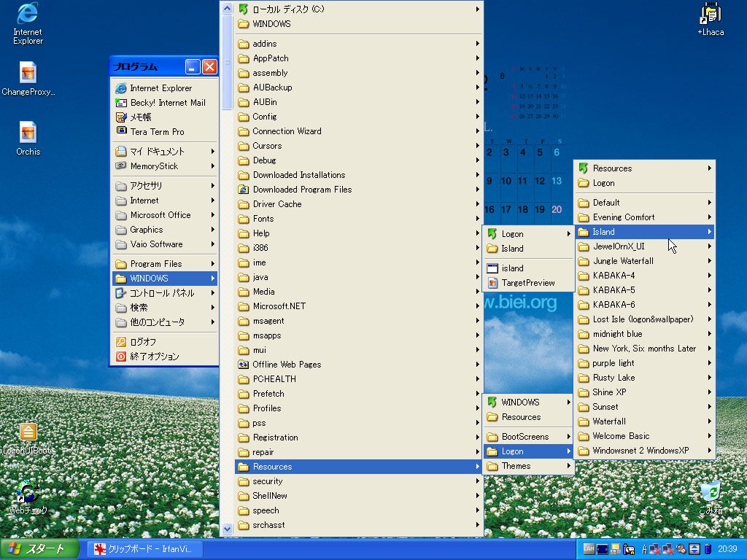Launch Becky! Internet Mail
This screenshot has height=560, width=747.
(165, 102)
